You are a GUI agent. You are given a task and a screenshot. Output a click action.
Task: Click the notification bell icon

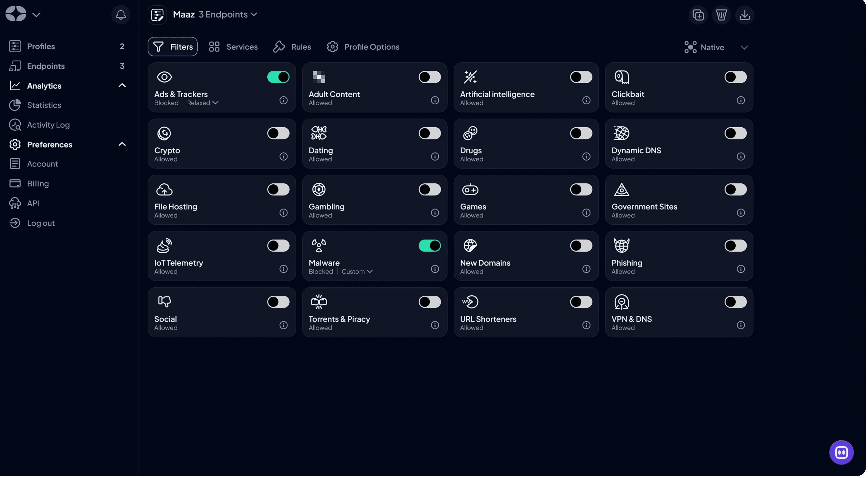coord(121,15)
